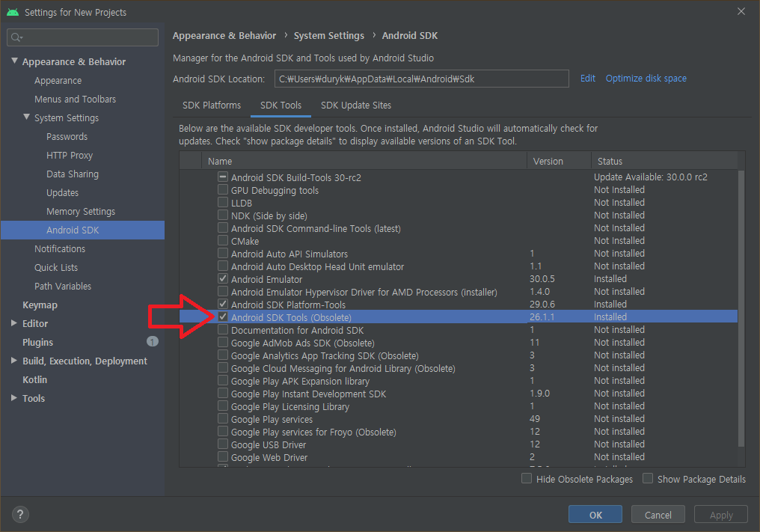Enable GPU Debugging tools checkbox
The width and height of the screenshot is (760, 532).
(223, 189)
